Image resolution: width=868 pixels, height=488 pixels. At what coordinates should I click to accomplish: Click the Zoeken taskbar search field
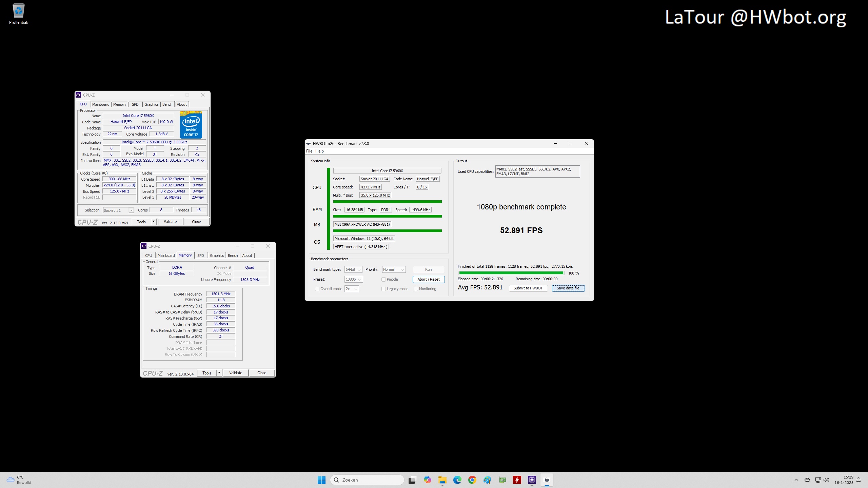coord(367,480)
